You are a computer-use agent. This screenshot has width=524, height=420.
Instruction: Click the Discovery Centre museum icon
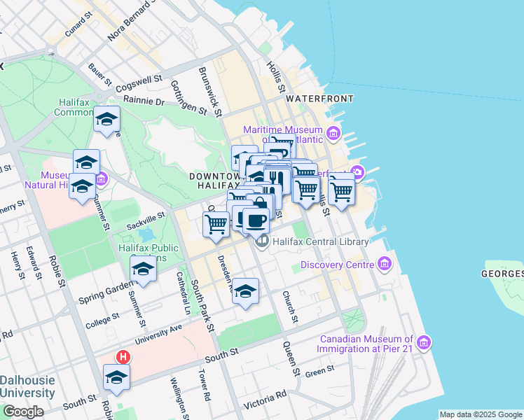click(x=385, y=264)
